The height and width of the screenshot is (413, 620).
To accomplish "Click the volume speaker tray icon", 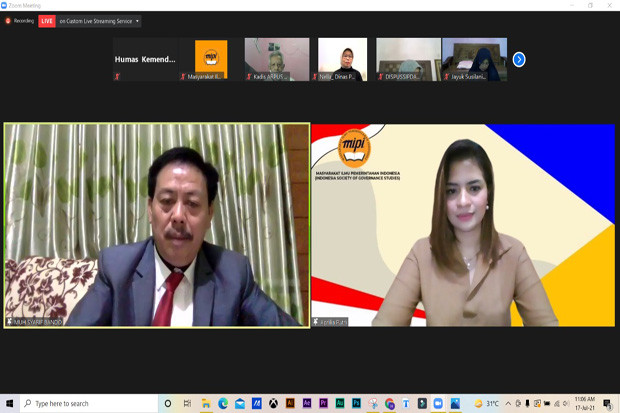I will click(566, 404).
